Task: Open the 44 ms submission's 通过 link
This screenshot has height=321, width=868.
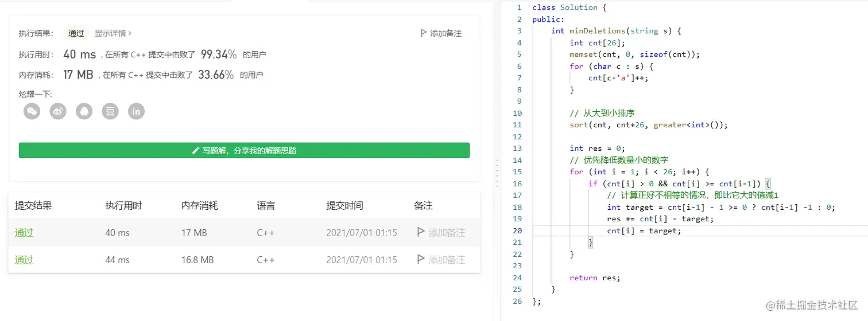Action: pyautogui.click(x=24, y=260)
